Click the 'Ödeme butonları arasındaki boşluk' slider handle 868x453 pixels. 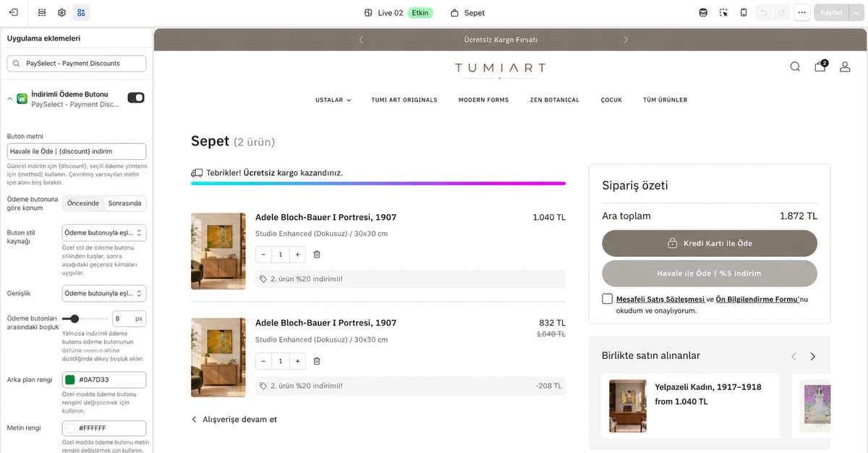pyautogui.click(x=75, y=318)
